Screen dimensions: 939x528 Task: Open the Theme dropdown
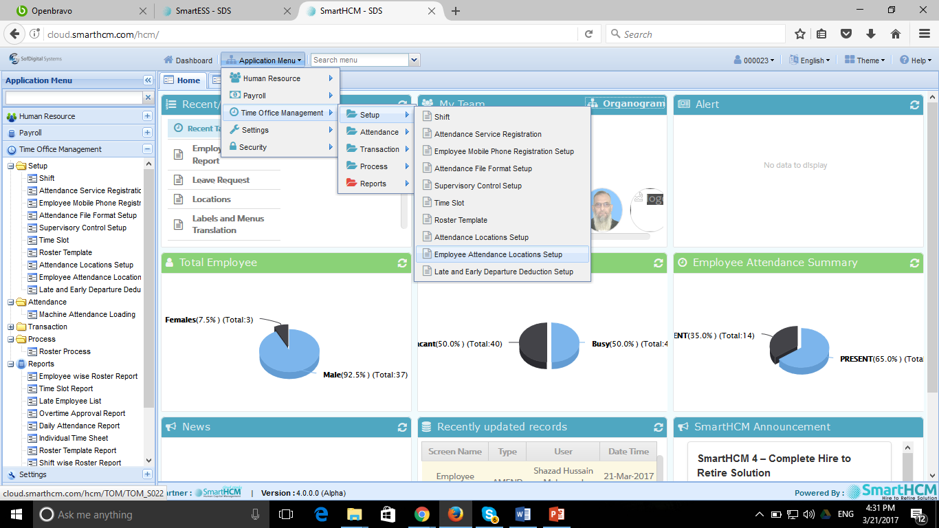point(865,60)
